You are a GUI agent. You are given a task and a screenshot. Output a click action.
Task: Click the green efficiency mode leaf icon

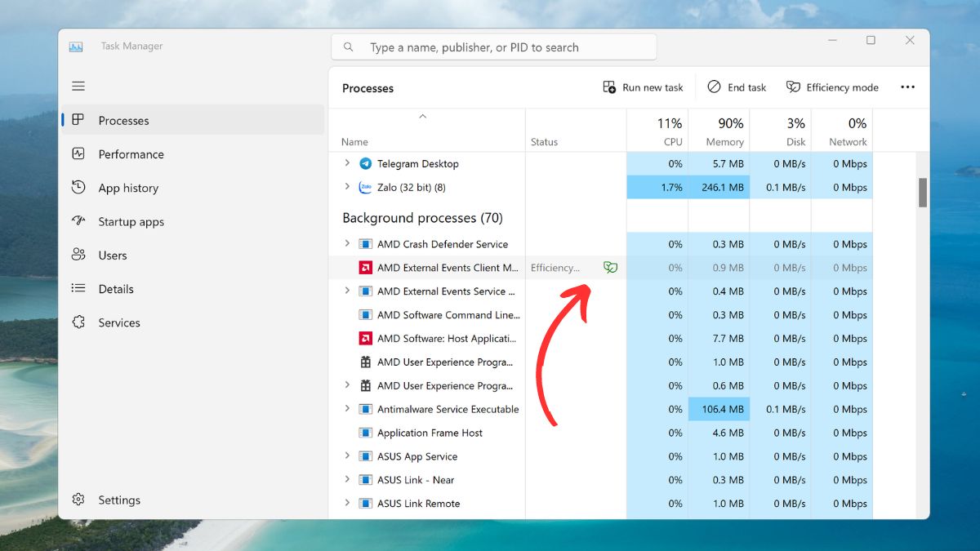(x=610, y=268)
